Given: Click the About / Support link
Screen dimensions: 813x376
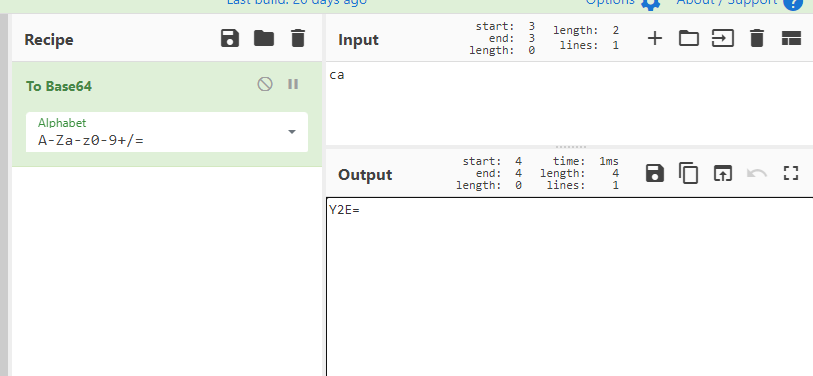Looking at the screenshot, I should pyautogui.click(x=726, y=2).
